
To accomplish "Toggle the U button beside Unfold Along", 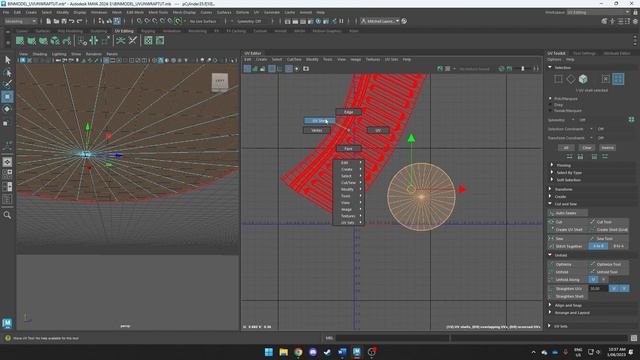I will [x=593, y=280].
